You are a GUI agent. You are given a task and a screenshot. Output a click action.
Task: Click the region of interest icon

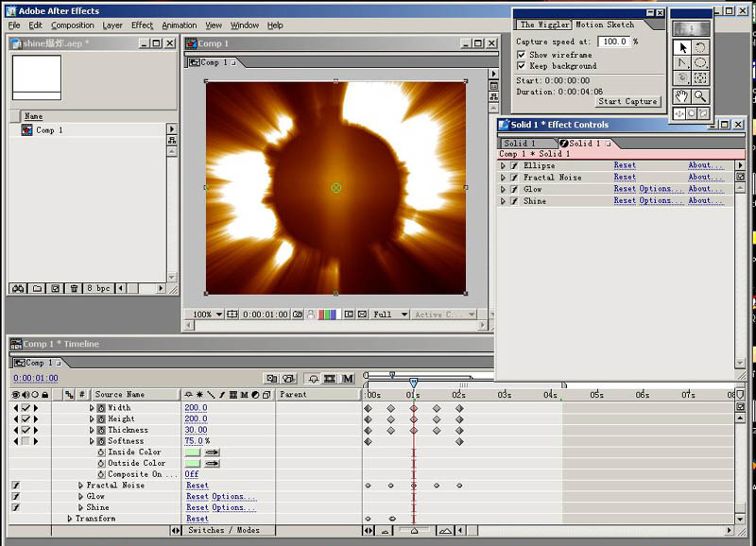[x=349, y=315]
